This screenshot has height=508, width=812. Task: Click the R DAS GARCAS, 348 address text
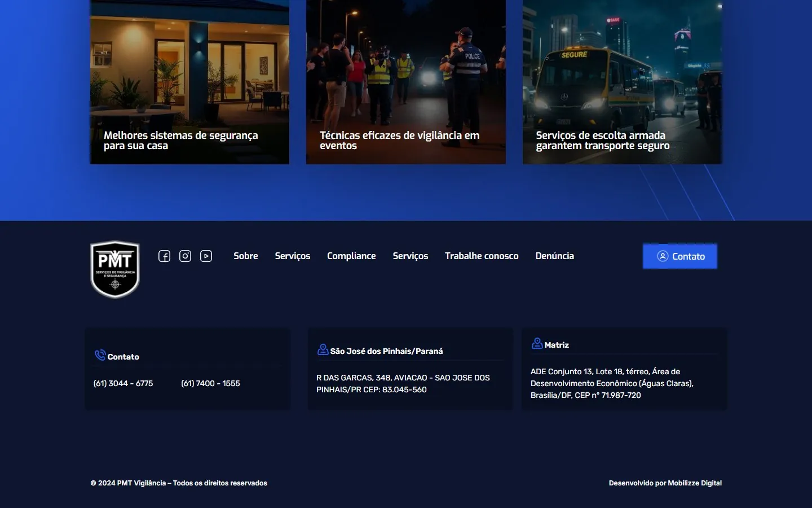(403, 384)
